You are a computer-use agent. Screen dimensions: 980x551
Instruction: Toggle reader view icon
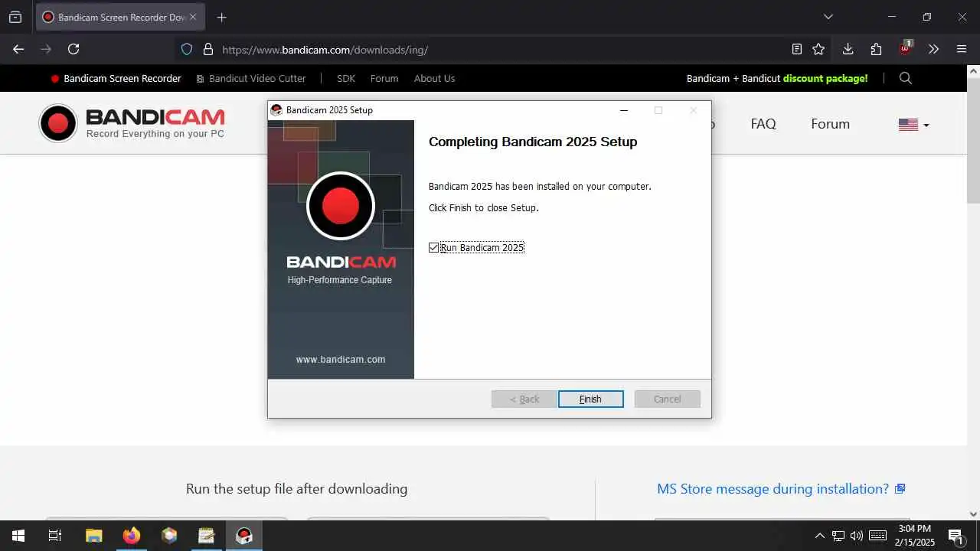pos(797,49)
